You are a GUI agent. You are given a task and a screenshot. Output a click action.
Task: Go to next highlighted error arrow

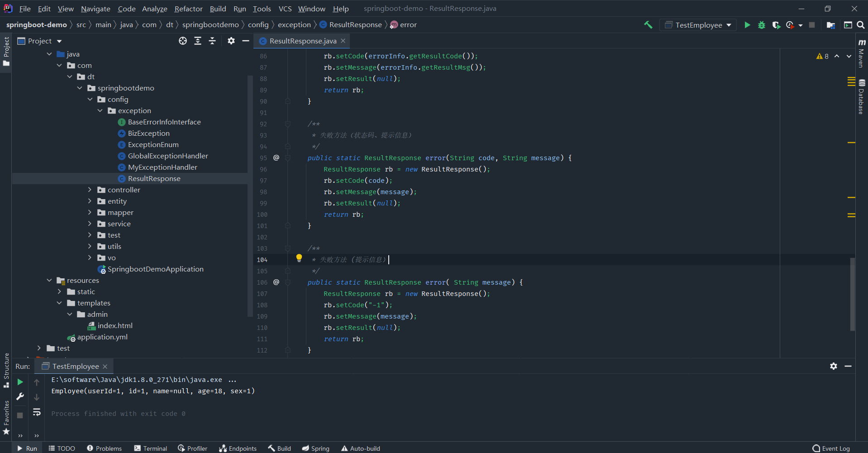pyautogui.click(x=849, y=56)
